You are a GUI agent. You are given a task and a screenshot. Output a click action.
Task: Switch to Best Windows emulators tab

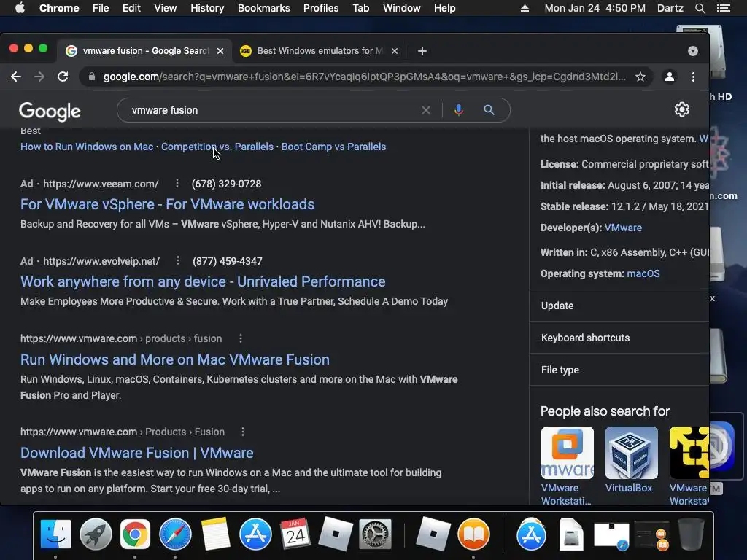coord(320,51)
